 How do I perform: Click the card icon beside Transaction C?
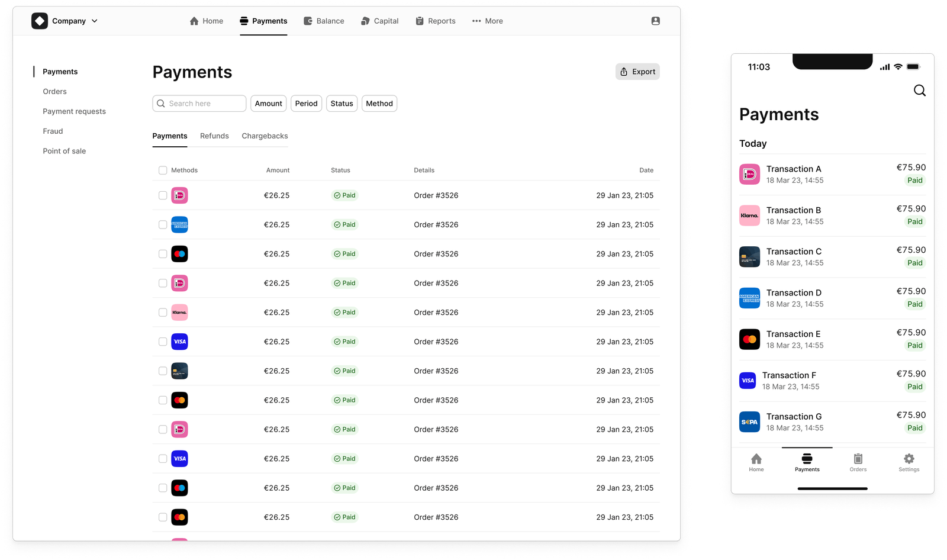pyautogui.click(x=749, y=257)
